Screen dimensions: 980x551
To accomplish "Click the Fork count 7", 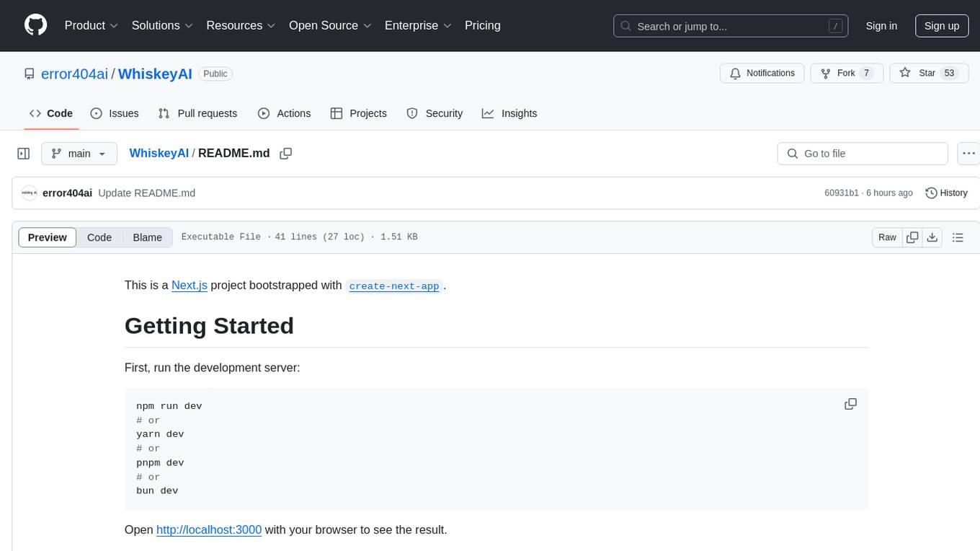I will (867, 74).
